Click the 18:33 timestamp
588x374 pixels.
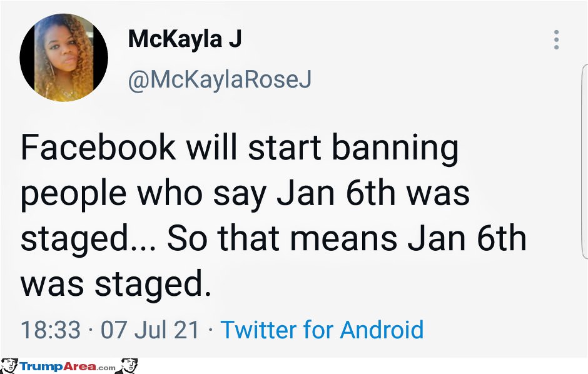click(51, 330)
